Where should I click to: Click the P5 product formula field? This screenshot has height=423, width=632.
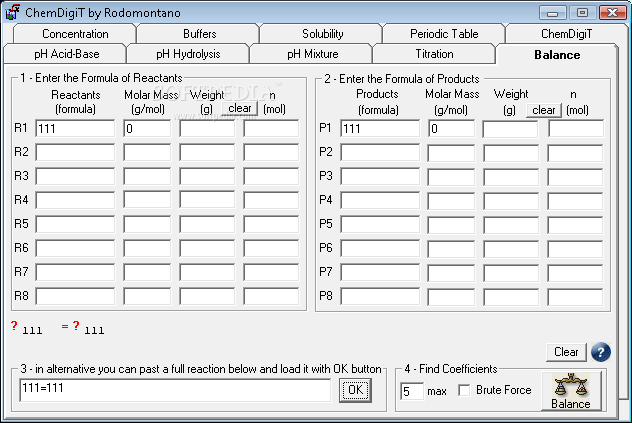(380, 224)
